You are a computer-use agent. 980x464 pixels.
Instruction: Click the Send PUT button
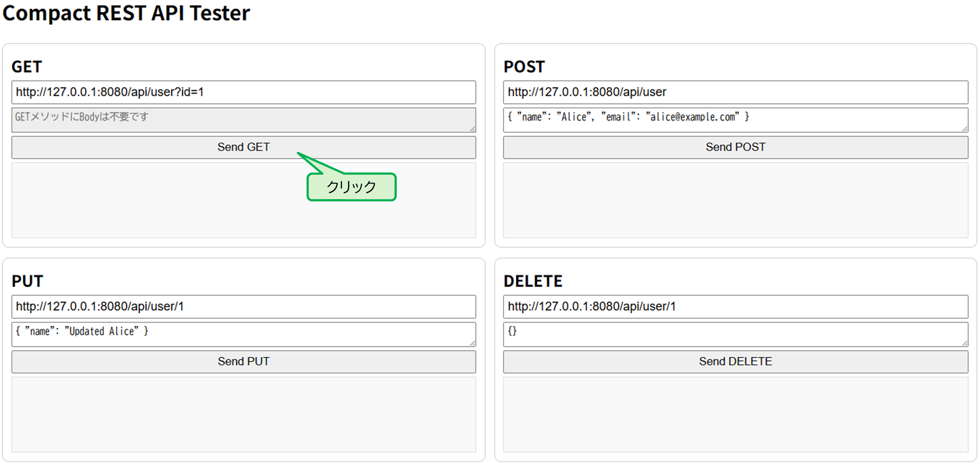tap(243, 362)
